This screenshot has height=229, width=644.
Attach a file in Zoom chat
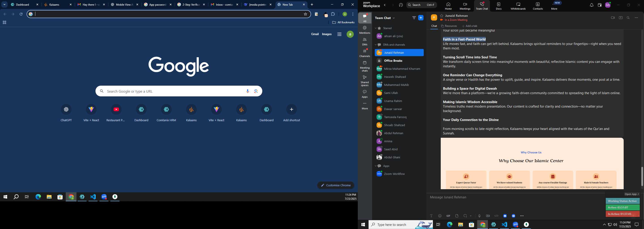(x=457, y=216)
